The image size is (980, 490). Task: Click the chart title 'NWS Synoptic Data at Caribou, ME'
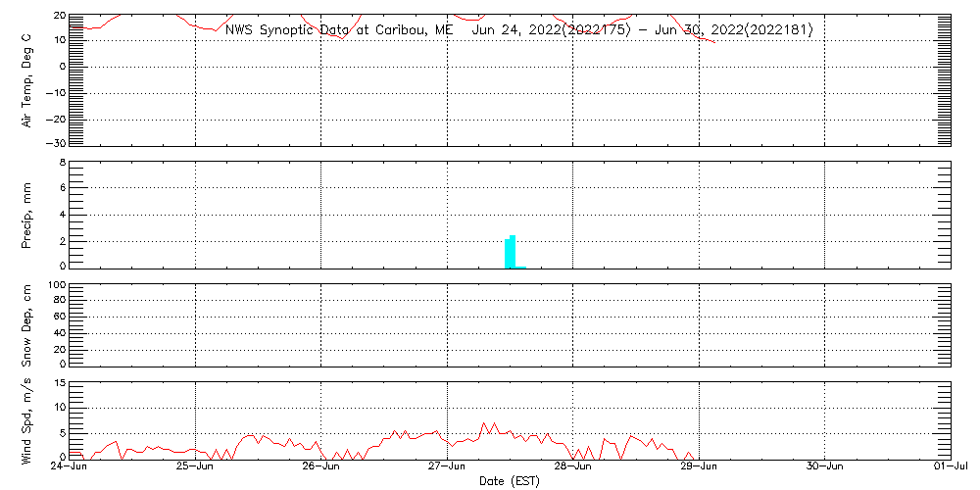point(339,30)
